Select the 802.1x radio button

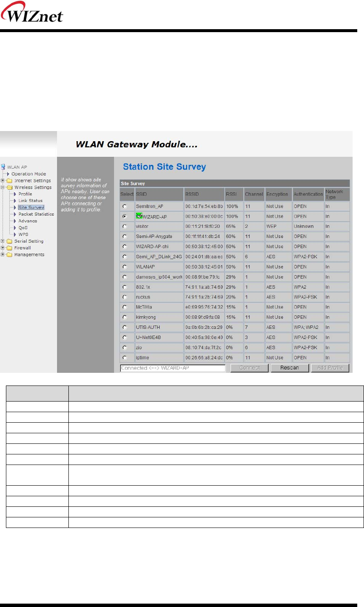coord(125,287)
